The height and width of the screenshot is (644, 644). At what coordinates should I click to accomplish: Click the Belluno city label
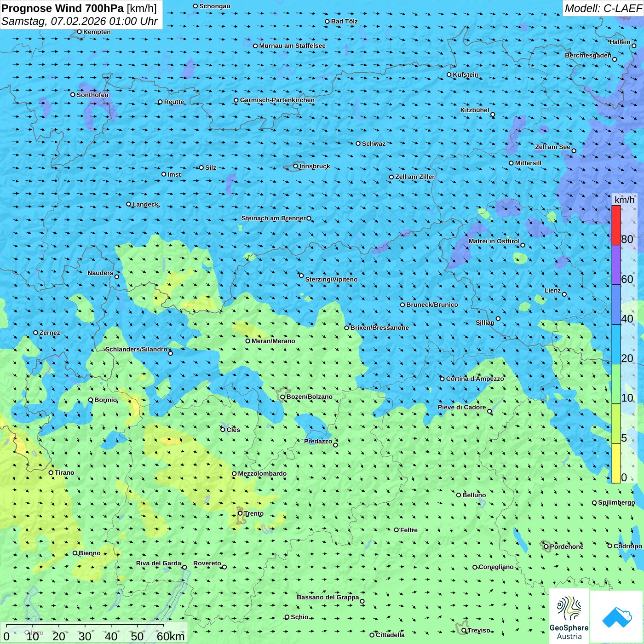click(x=474, y=495)
